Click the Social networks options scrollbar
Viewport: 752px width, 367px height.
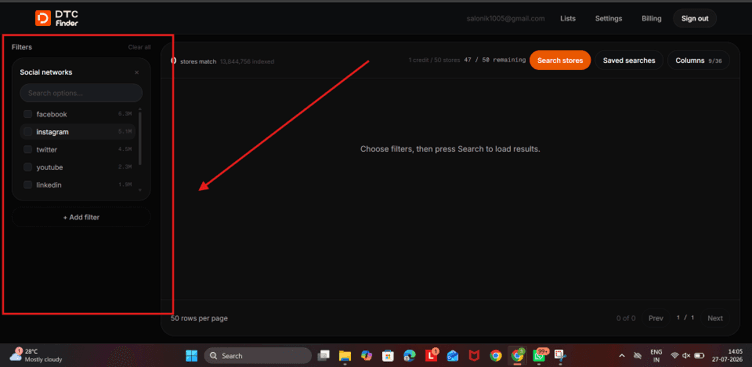[x=140, y=138]
